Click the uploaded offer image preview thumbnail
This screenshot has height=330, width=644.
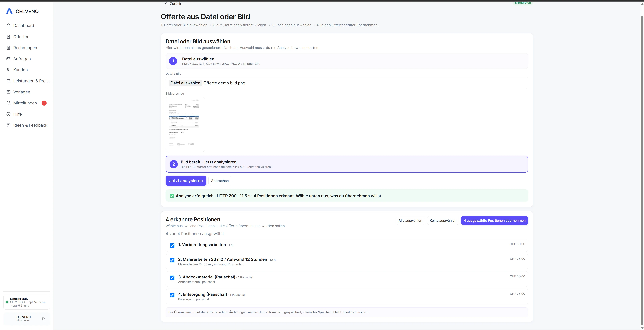185,124
